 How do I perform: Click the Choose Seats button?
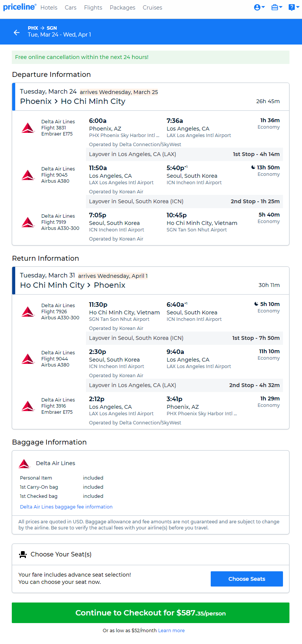(247, 579)
